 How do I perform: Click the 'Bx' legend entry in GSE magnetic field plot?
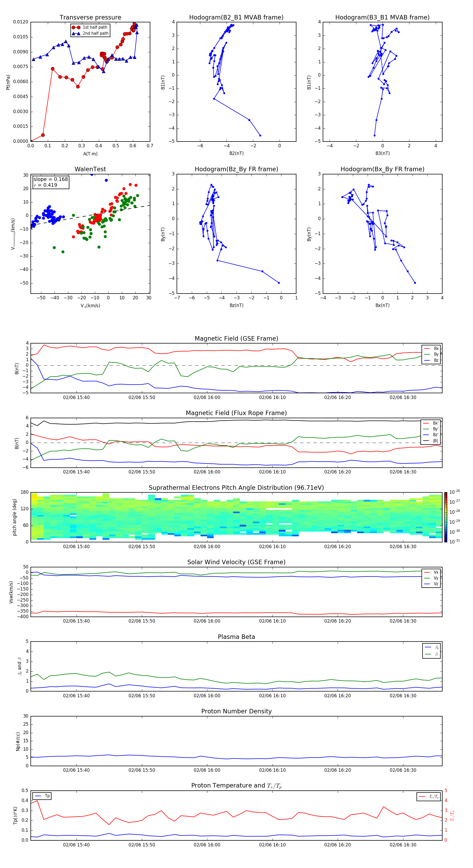pos(431,349)
